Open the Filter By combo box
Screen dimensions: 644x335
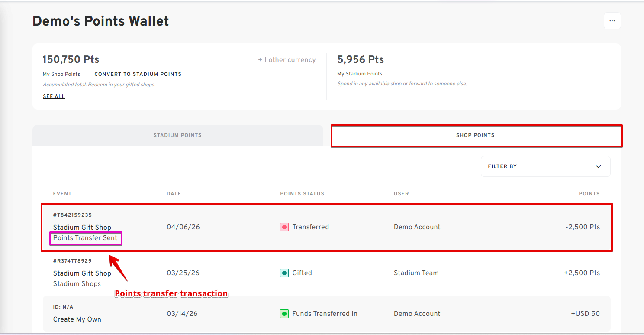(545, 166)
